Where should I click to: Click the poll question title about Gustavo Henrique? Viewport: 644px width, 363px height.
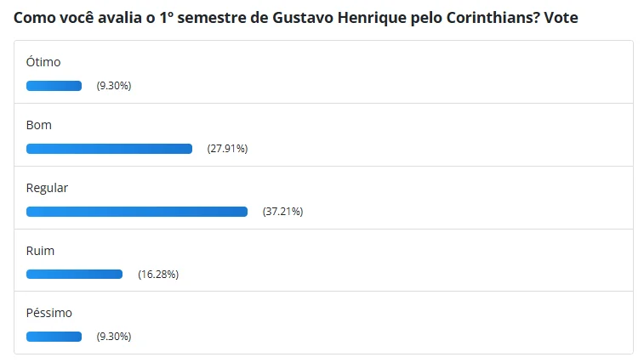click(296, 18)
